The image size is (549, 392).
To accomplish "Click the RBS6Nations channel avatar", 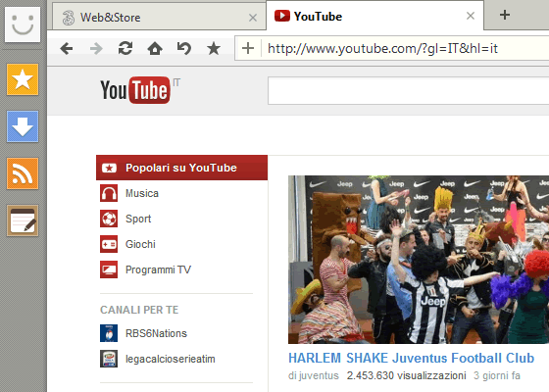I will [109, 333].
